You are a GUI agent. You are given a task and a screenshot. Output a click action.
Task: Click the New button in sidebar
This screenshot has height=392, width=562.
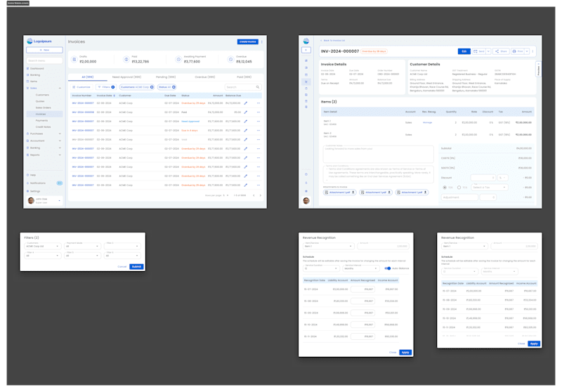44,50
